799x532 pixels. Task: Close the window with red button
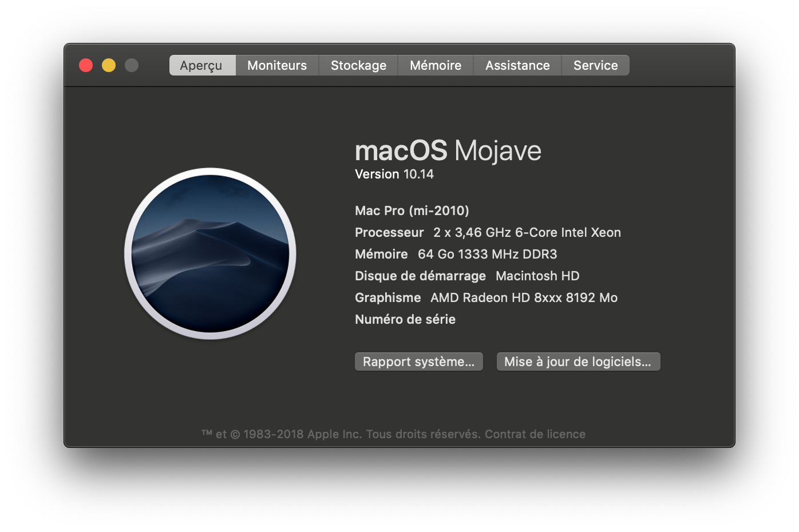(x=86, y=65)
